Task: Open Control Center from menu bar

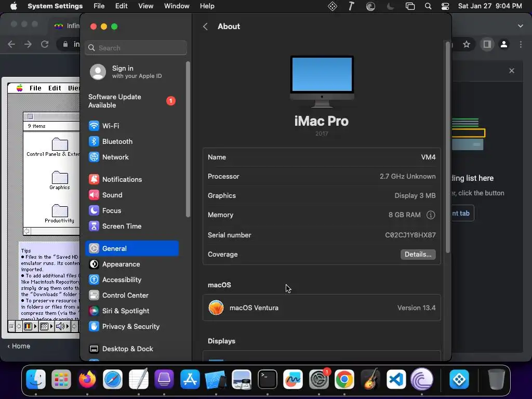Action: pyautogui.click(x=445, y=6)
